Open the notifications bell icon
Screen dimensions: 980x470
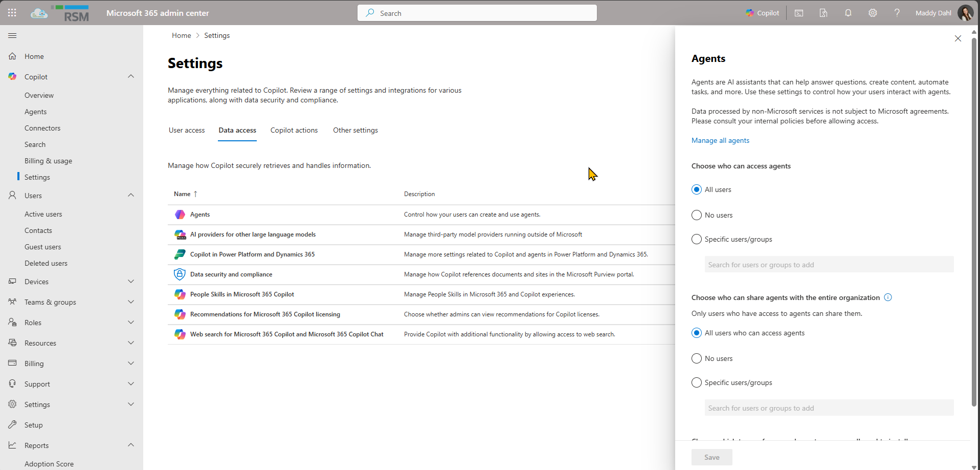(848, 13)
